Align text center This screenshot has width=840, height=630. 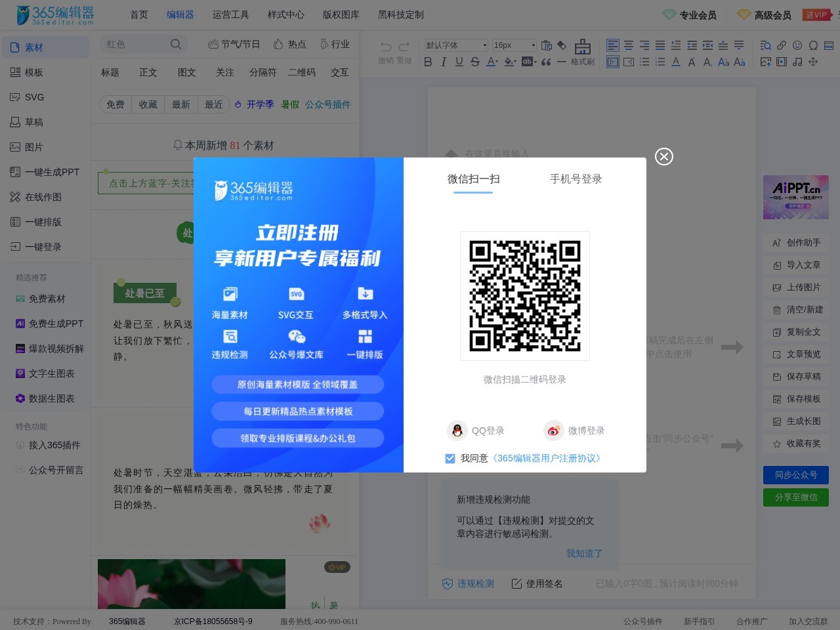[629, 45]
